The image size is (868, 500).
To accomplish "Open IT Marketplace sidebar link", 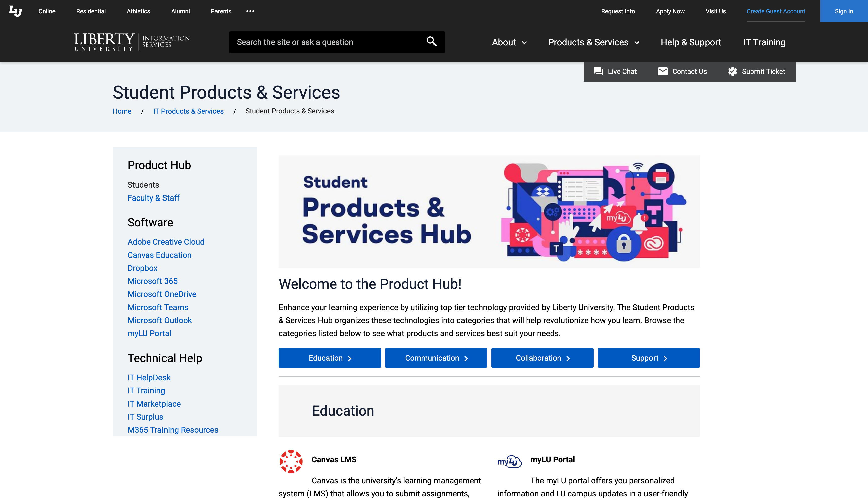I will click(154, 404).
